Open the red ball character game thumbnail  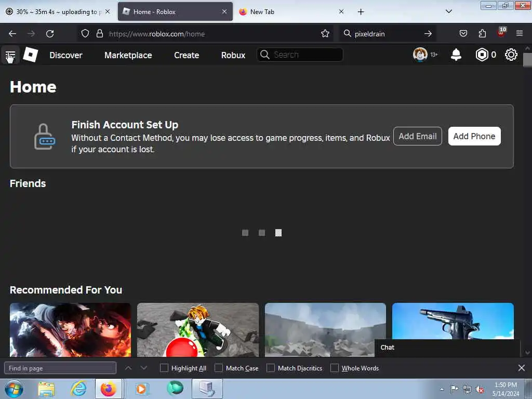click(198, 330)
